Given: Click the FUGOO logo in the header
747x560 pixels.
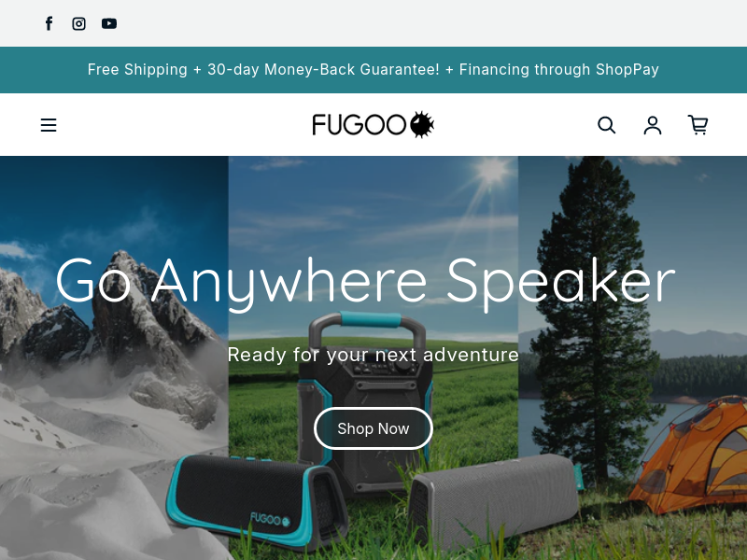Looking at the screenshot, I should pyautogui.click(x=373, y=125).
